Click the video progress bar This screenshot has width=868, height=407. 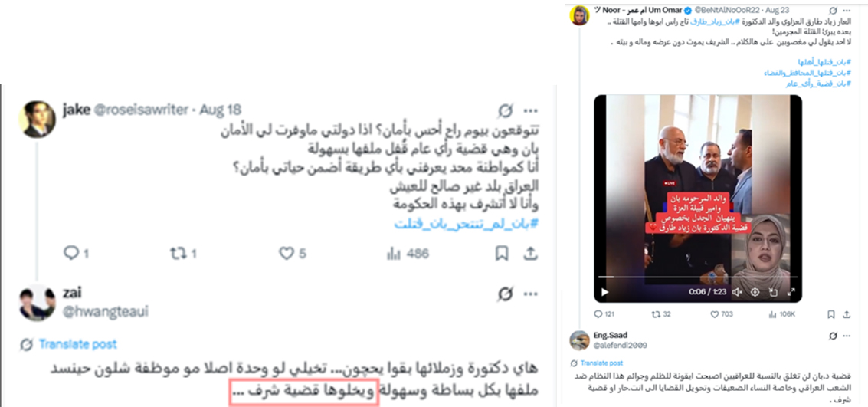[698, 277]
